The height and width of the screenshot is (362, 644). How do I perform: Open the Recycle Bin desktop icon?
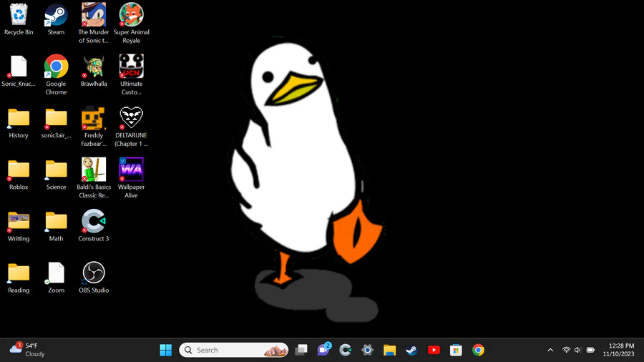[x=19, y=19]
